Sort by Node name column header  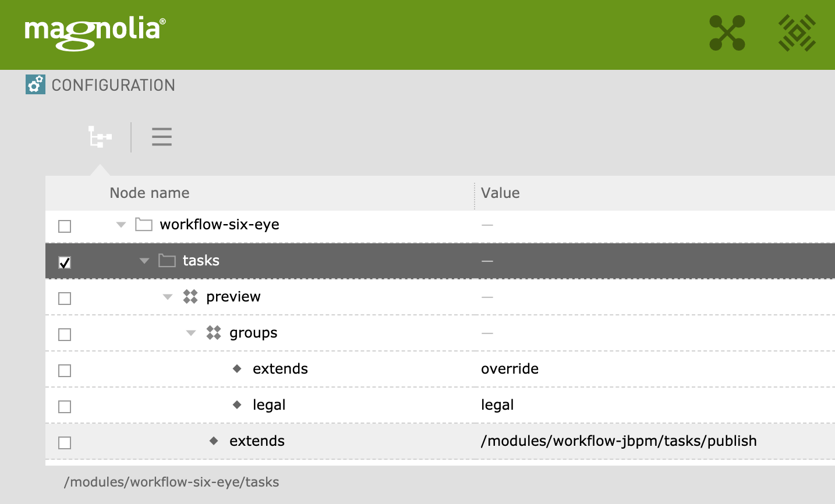[150, 193]
